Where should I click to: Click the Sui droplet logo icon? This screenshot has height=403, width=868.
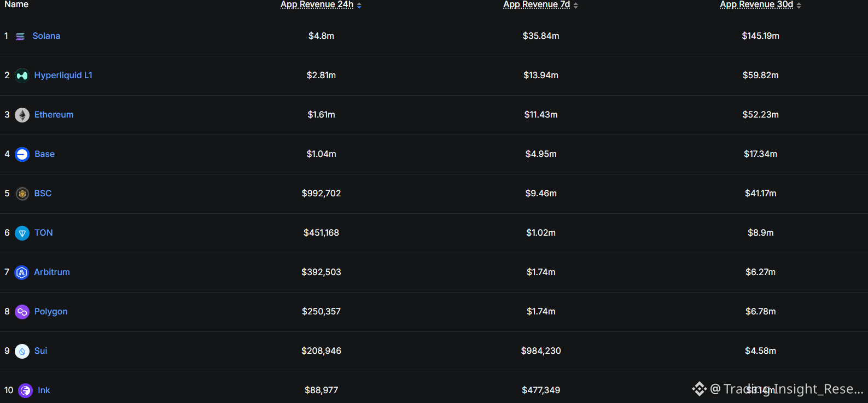(x=22, y=351)
